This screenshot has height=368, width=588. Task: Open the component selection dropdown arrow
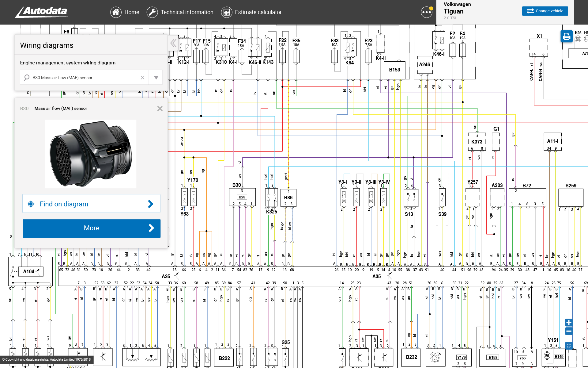click(x=156, y=78)
